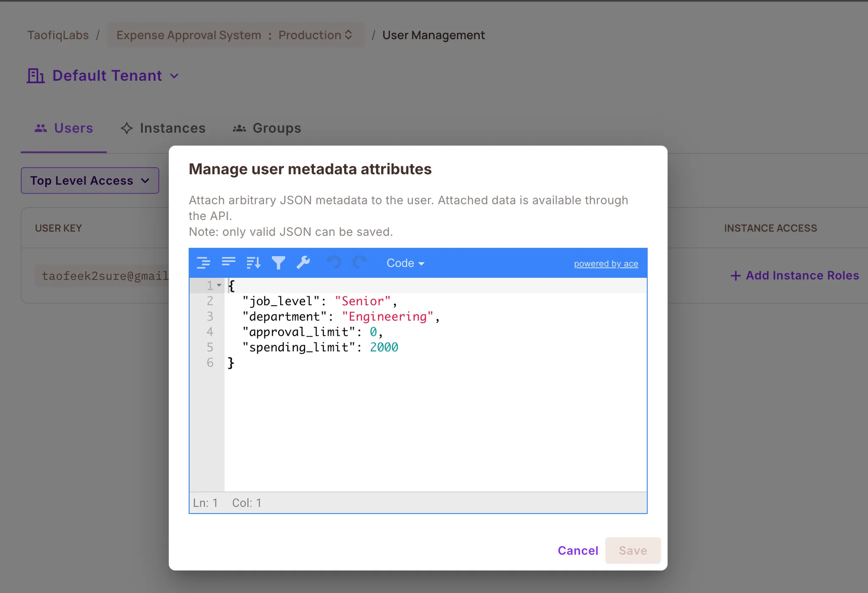
Task: Open the Code mode dropdown
Action: 405,263
